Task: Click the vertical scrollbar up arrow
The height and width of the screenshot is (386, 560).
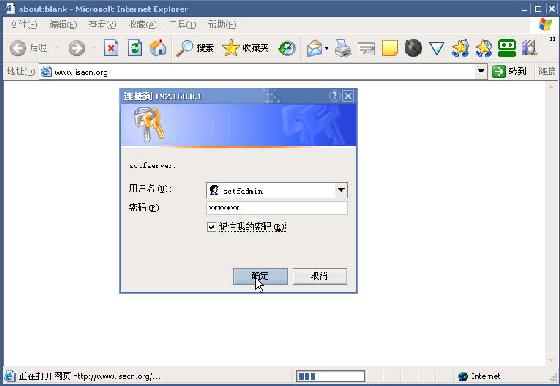Action: click(551, 86)
